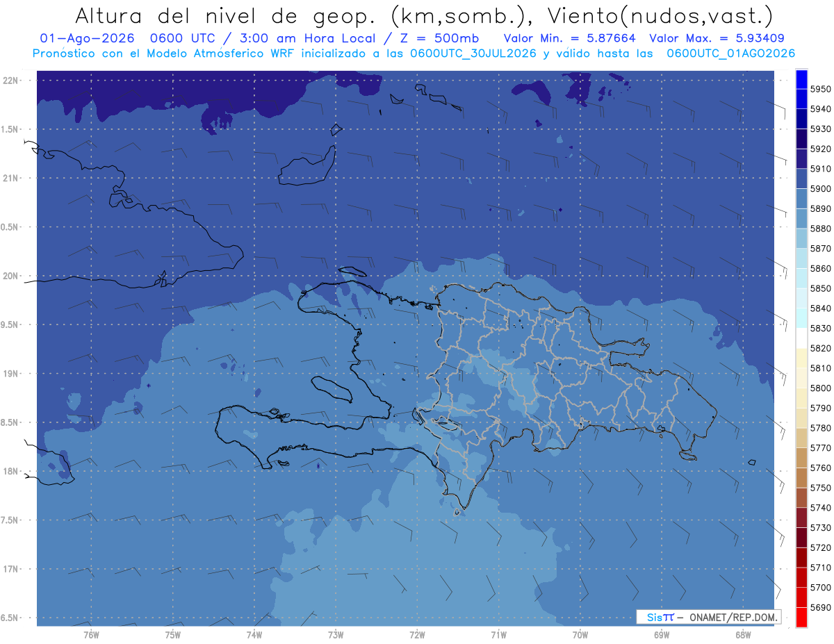The height and width of the screenshot is (644, 834).
Task: Click the '21N' latitude label
Action: 10,179
